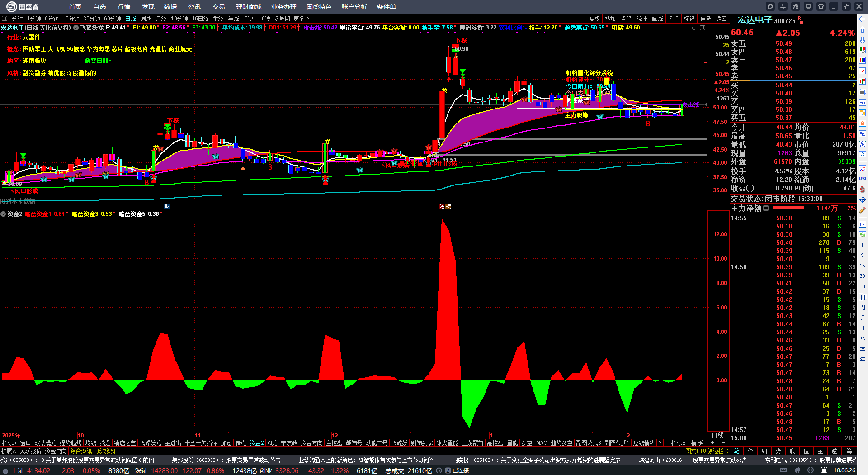Open the 行情 menu
Image resolution: width=868 pixels, height=475 pixels.
pos(124,7)
